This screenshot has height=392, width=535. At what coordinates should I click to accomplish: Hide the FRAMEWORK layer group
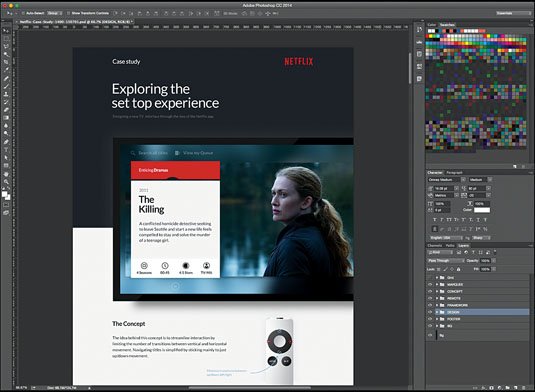pyautogui.click(x=430, y=305)
